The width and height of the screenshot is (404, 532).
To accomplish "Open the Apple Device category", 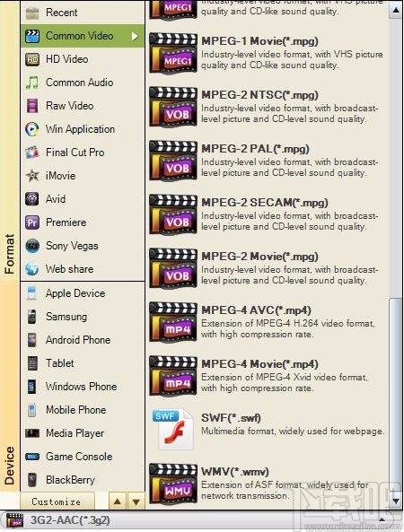I will [83, 293].
